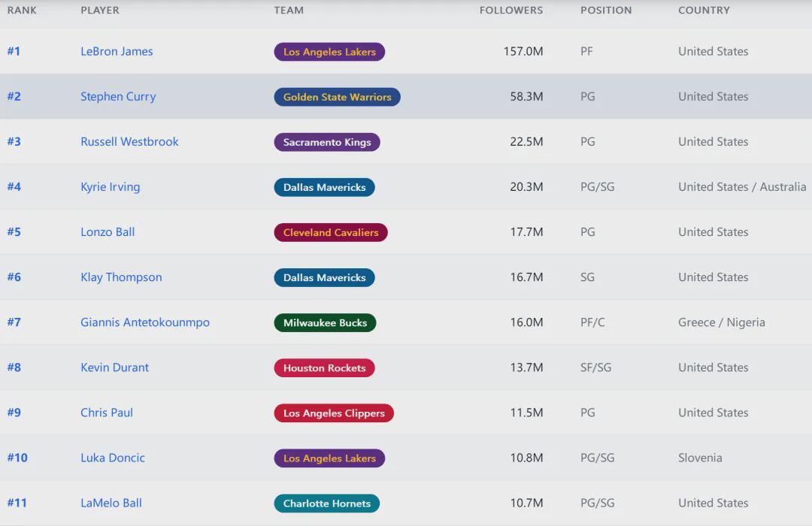Image resolution: width=812 pixels, height=526 pixels.
Task: Click the Los Angeles Lakers badge for LeBron
Action: pos(329,52)
